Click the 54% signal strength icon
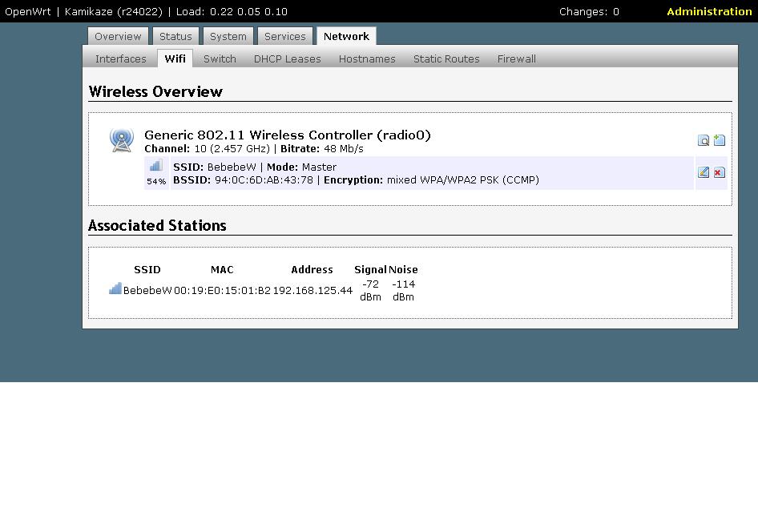Image resolution: width=758 pixels, height=532 pixels. click(x=155, y=166)
